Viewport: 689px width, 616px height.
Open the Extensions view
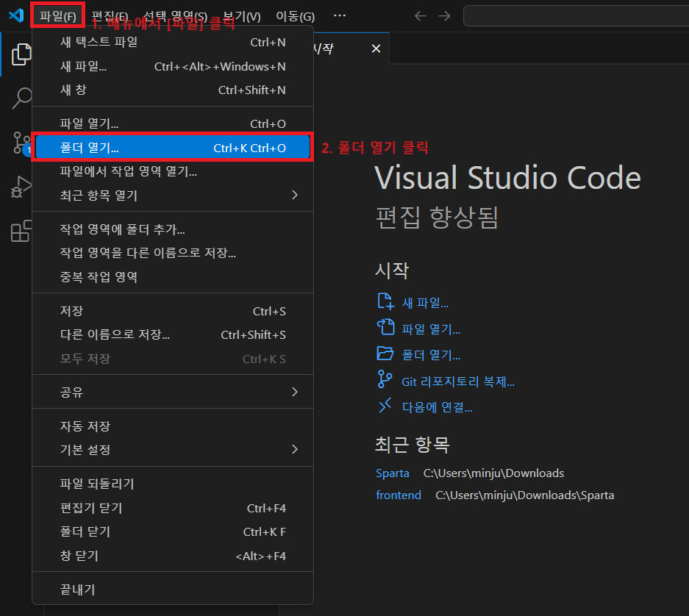tap(21, 231)
